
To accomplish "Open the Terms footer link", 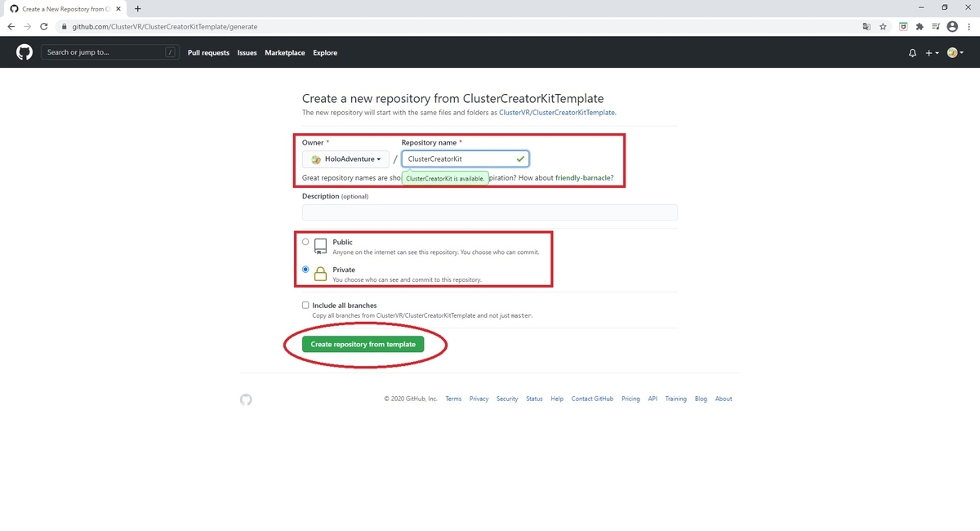I will [453, 399].
